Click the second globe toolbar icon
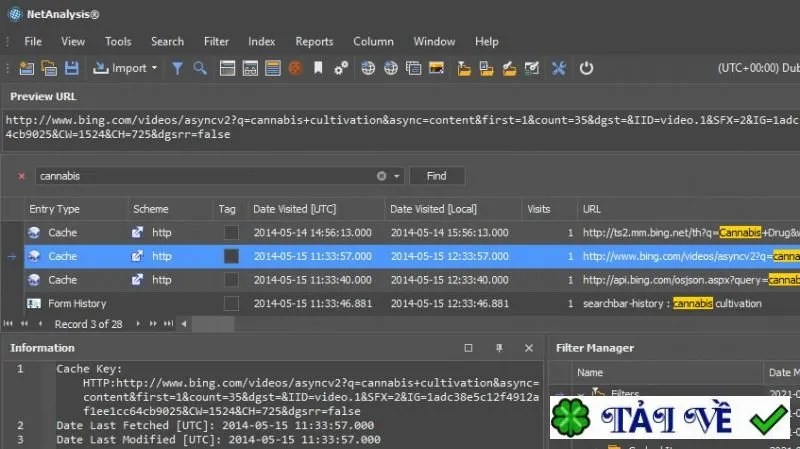This screenshot has height=449, width=800. 391,68
